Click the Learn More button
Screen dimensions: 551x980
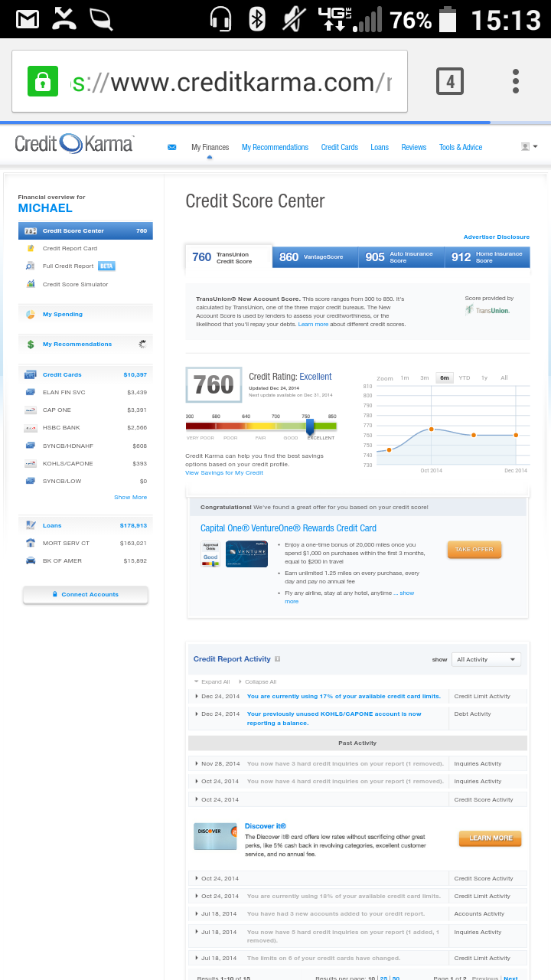tap(491, 838)
